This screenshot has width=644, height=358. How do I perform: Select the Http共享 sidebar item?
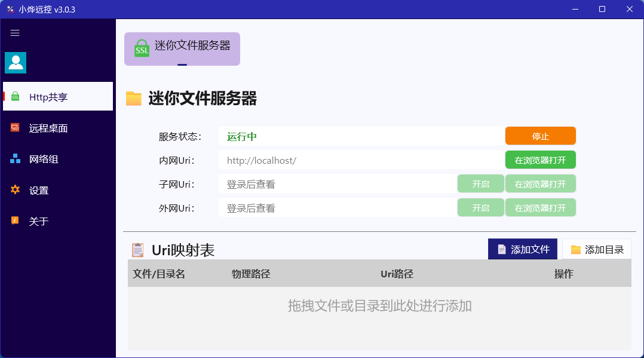58,96
